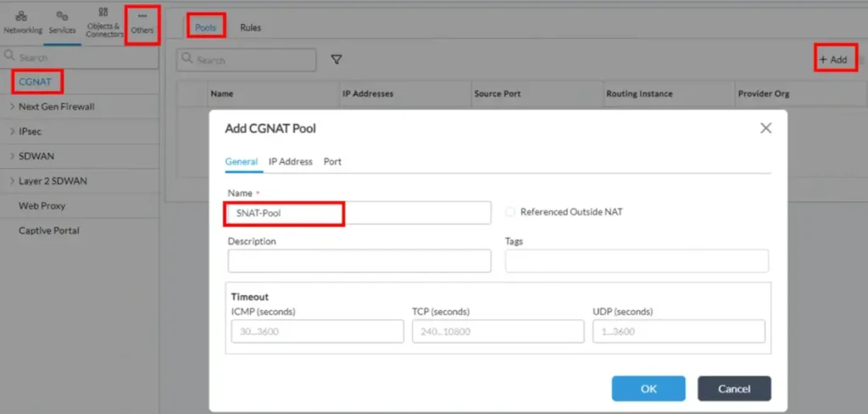
Task: Click the filter funnel icon
Action: 337,59
